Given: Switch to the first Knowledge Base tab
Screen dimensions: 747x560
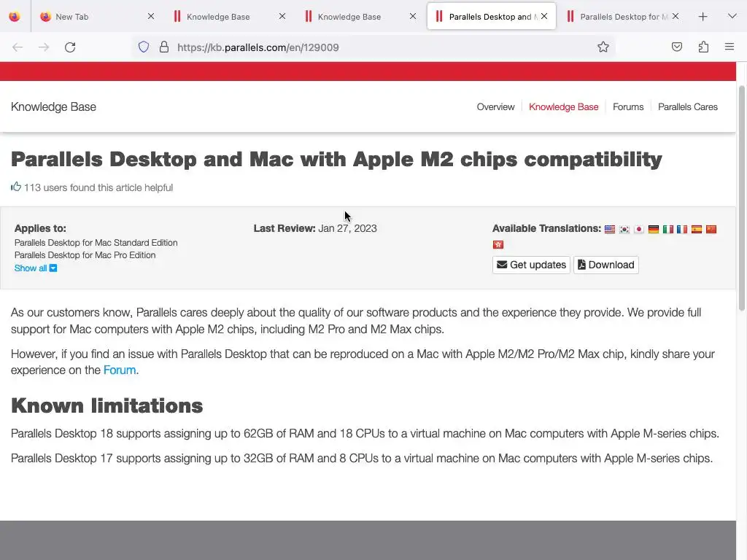Looking at the screenshot, I should [228, 17].
